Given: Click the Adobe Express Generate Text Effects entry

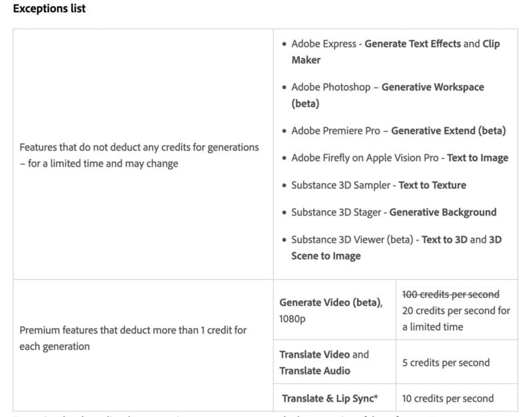Looking at the screenshot, I should (x=412, y=44).
